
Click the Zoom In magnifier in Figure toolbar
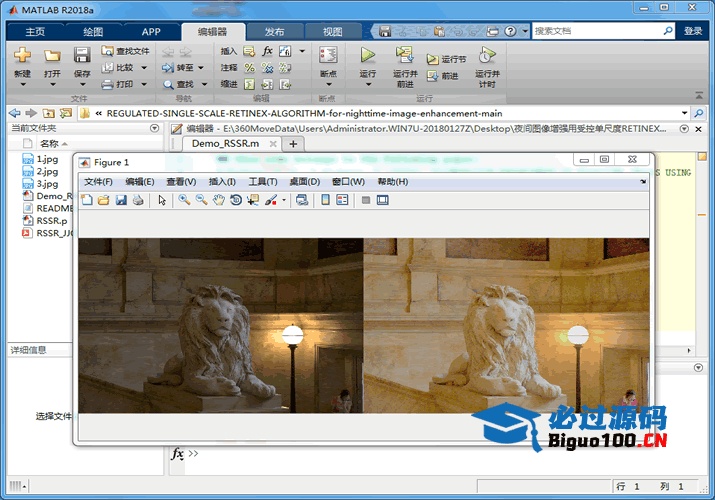(184, 200)
